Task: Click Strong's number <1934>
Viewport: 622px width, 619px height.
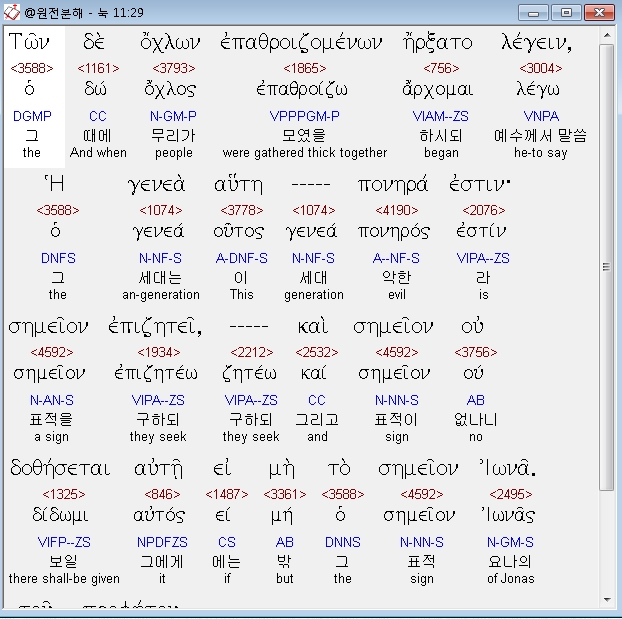Action: coord(159,352)
